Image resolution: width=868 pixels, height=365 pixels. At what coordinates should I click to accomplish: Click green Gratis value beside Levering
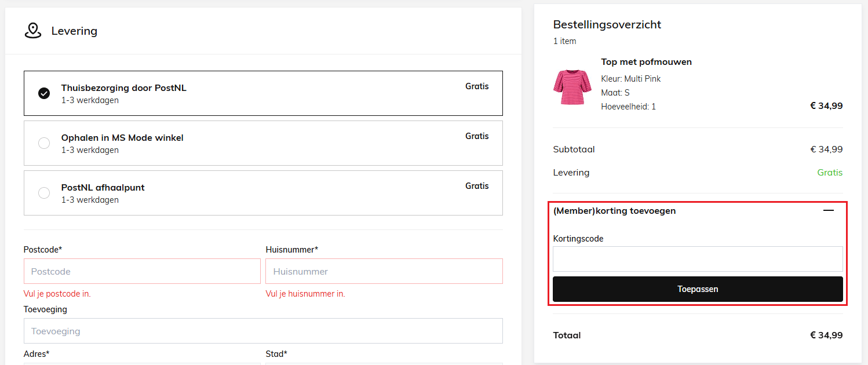830,173
